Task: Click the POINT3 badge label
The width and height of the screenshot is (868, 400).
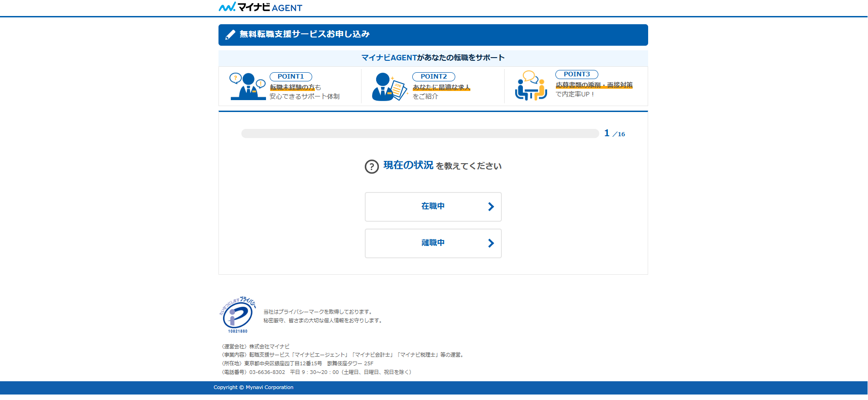Action: [x=577, y=75]
